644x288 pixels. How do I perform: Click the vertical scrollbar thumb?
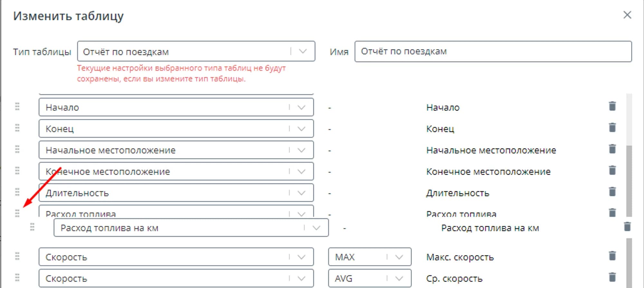pyautogui.click(x=629, y=180)
